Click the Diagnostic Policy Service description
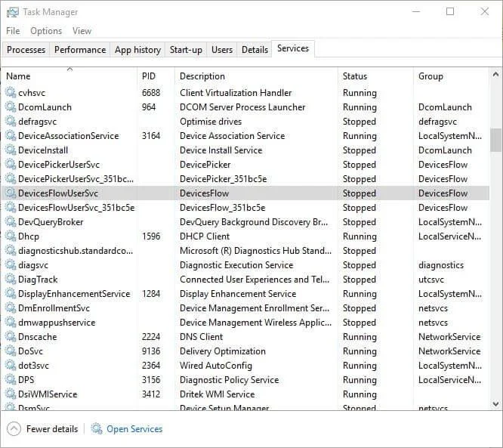Screen dimensions: 503x448 [x=230, y=380]
